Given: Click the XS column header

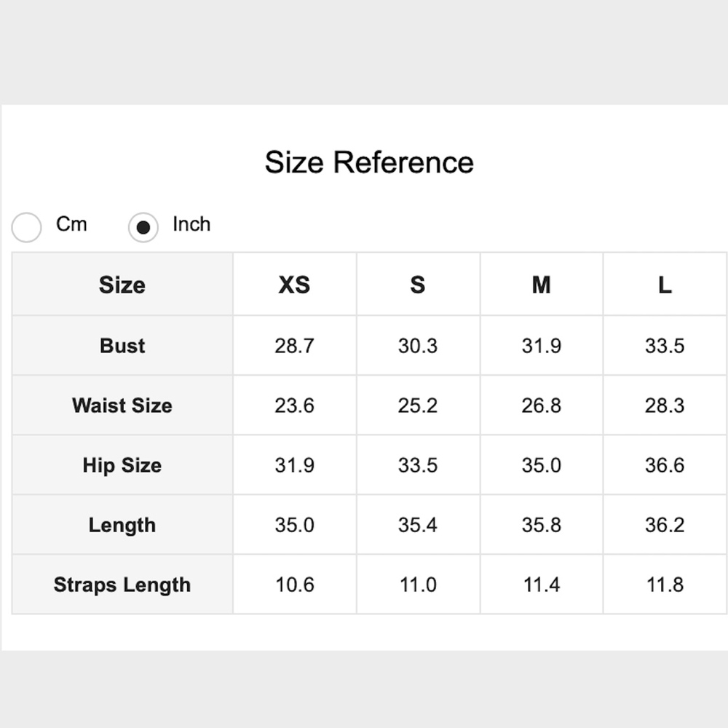Looking at the screenshot, I should pos(294,285).
